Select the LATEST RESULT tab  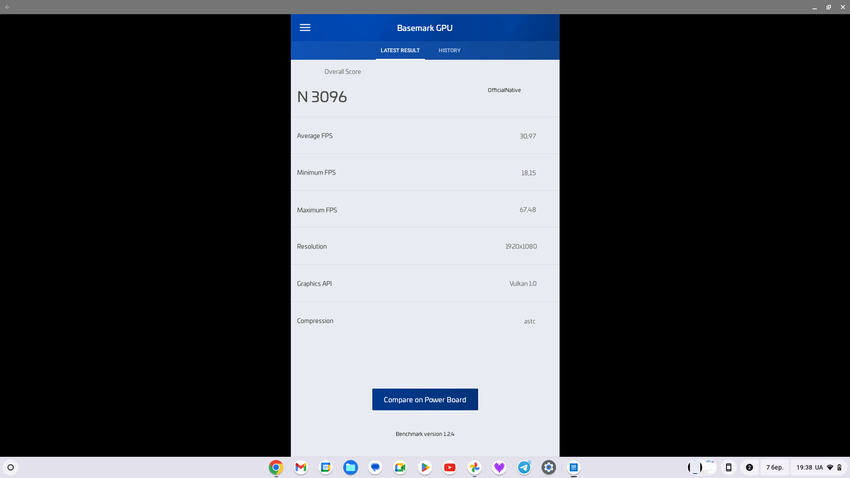[400, 50]
